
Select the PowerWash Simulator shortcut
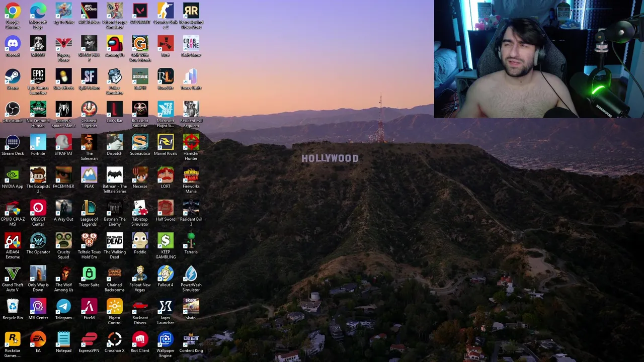tap(191, 274)
